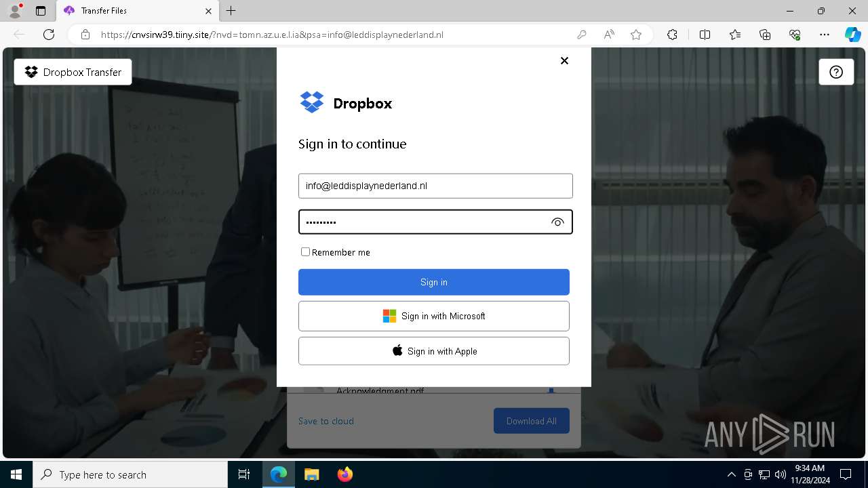Launch Firefox from the taskbar

tap(344, 474)
